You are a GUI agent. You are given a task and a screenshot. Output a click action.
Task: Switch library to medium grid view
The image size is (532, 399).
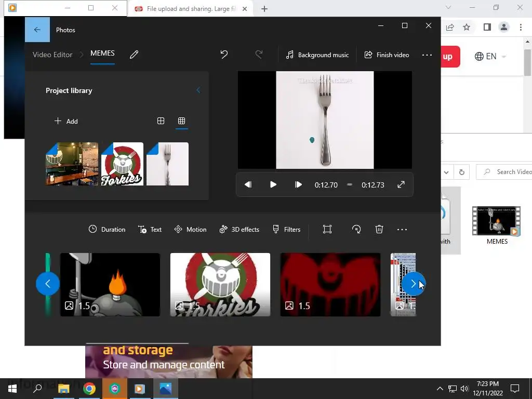(161, 121)
